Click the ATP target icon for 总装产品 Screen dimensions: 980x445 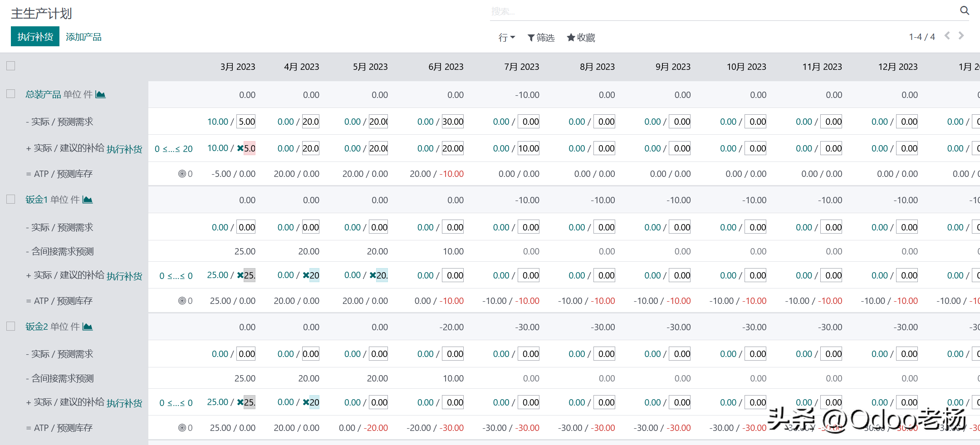click(182, 174)
